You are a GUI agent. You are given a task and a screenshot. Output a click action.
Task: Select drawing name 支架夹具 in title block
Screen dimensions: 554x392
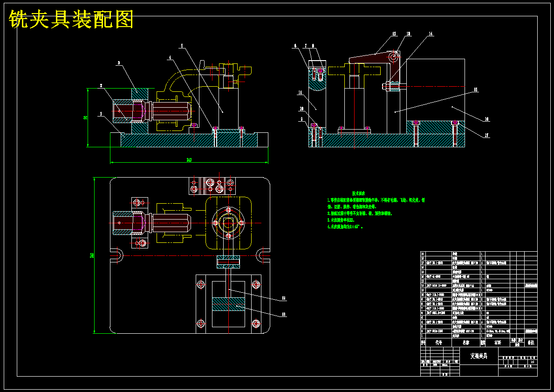point(479,356)
